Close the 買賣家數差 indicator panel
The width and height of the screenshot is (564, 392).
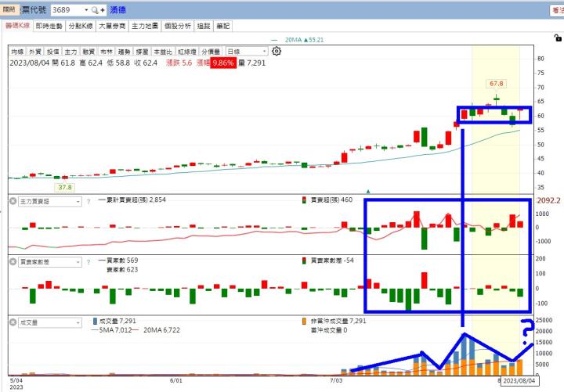pyautogui.click(x=13, y=261)
